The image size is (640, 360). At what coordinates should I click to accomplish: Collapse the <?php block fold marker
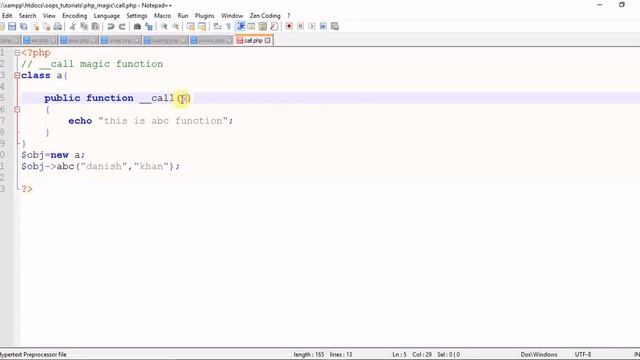tap(17, 53)
